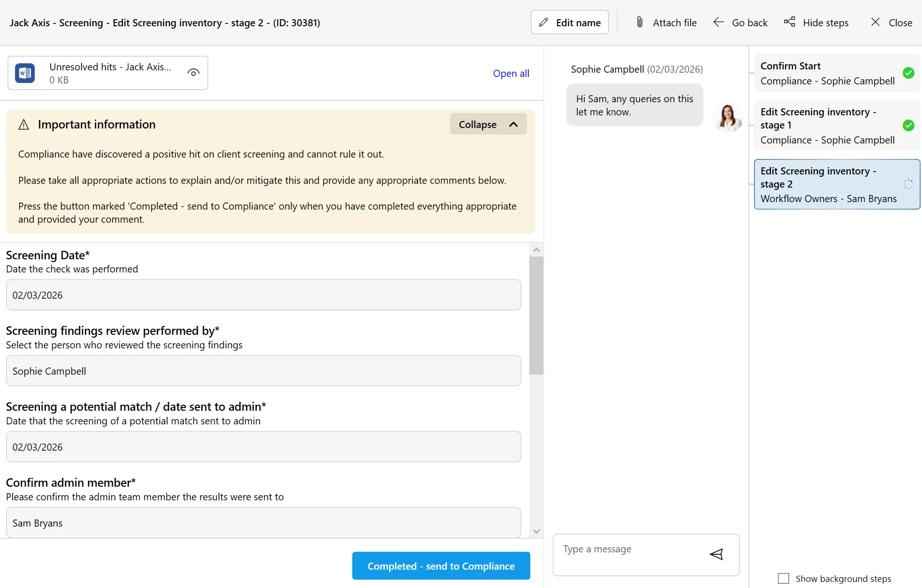Click the Word document file icon
922x588 pixels.
pos(25,73)
